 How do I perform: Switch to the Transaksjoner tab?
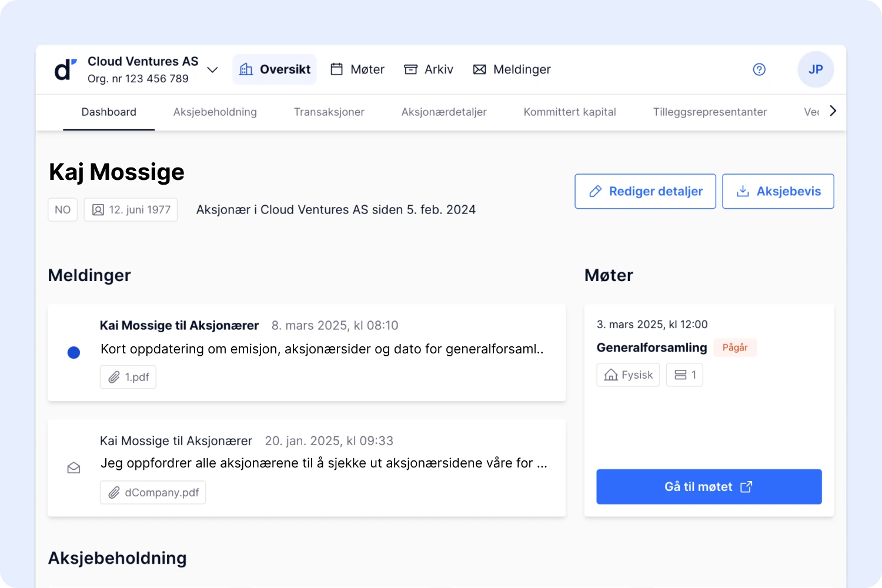329,112
